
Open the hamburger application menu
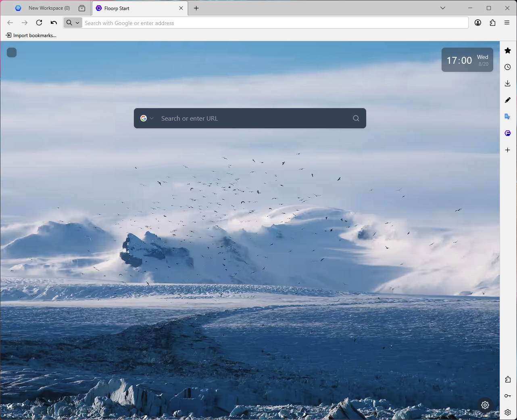click(x=507, y=23)
